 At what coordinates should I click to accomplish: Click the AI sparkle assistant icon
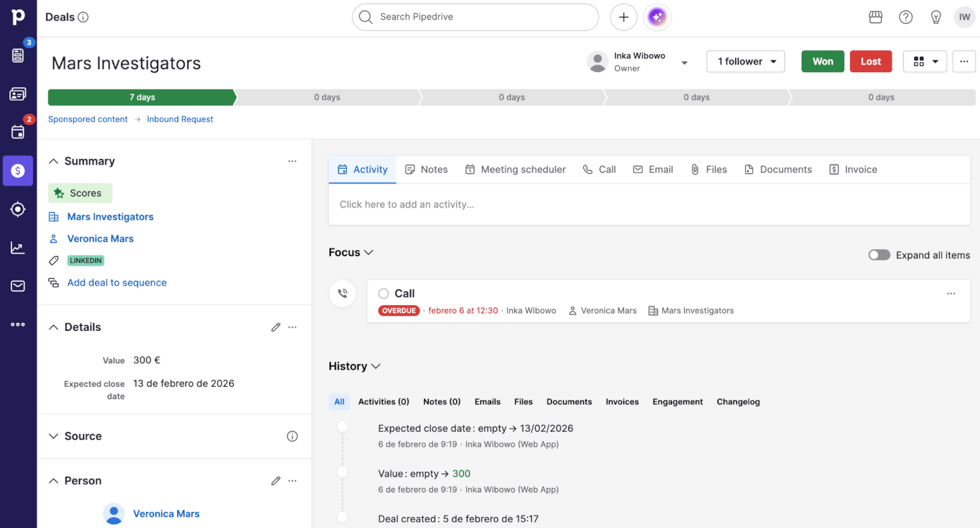tap(657, 17)
